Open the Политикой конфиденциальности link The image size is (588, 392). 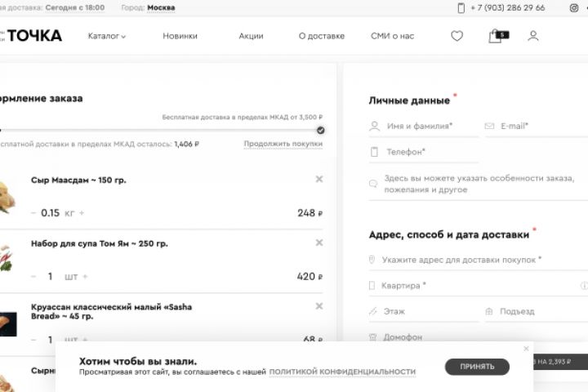click(x=342, y=372)
